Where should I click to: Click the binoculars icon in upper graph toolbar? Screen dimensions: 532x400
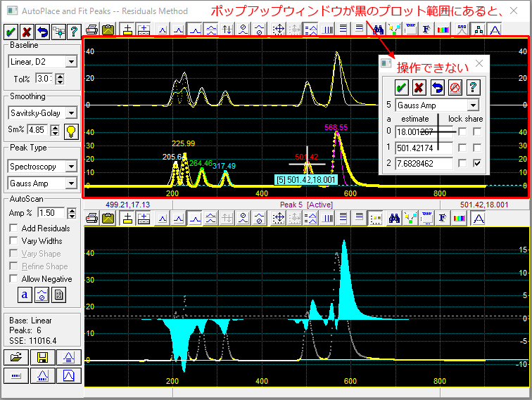coord(378,30)
